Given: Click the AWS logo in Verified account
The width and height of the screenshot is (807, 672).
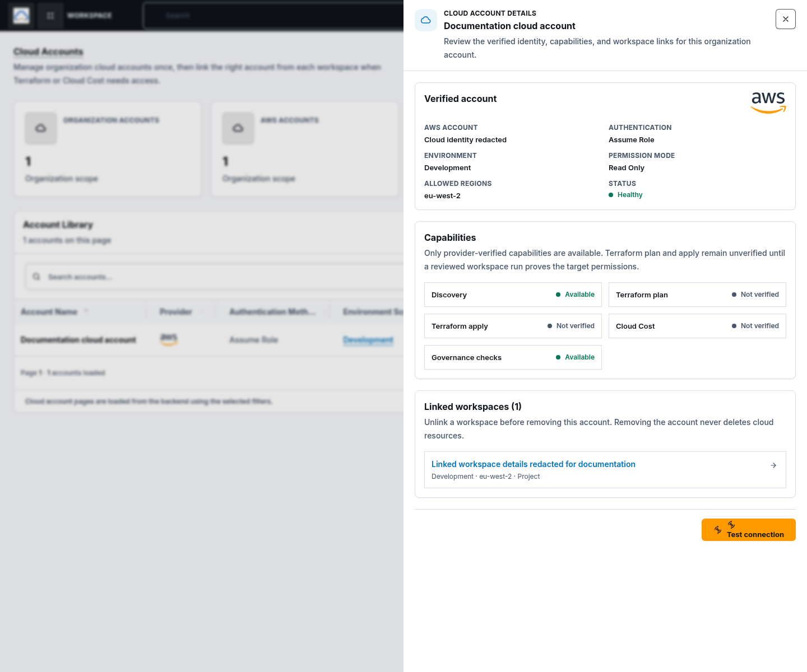Looking at the screenshot, I should (768, 102).
